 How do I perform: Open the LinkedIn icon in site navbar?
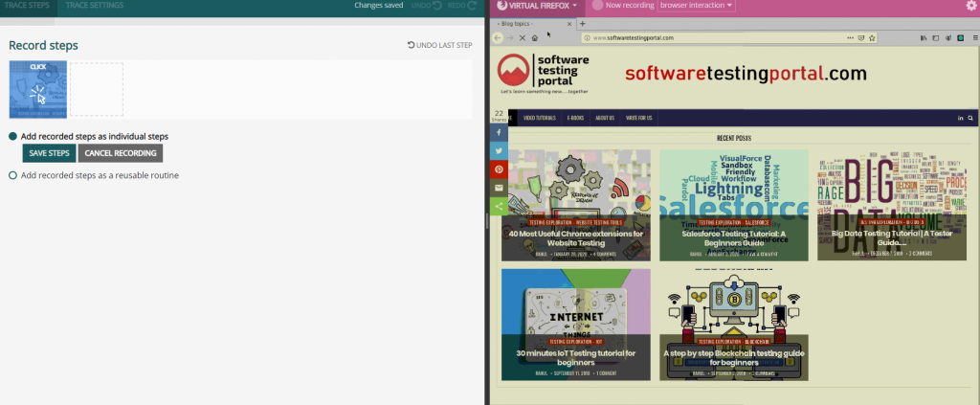tap(961, 118)
